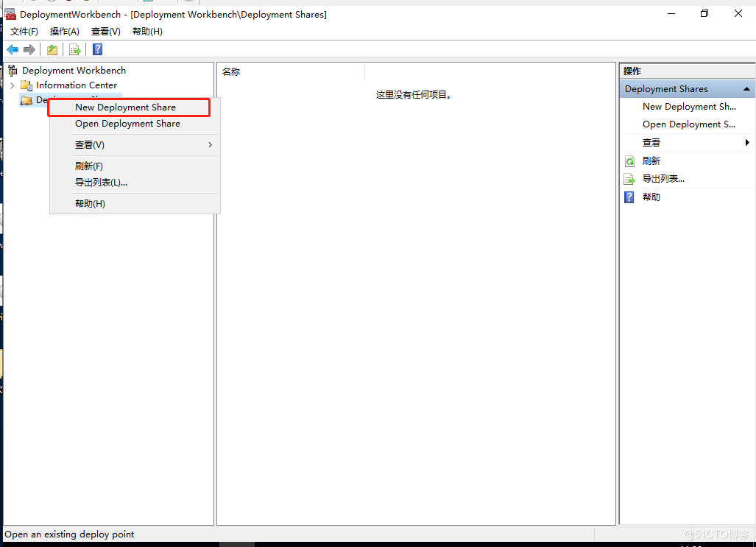Viewport: 756px width, 547px height.
Task: Click the Deployment Workbench root node icon
Action: pyautogui.click(x=13, y=71)
